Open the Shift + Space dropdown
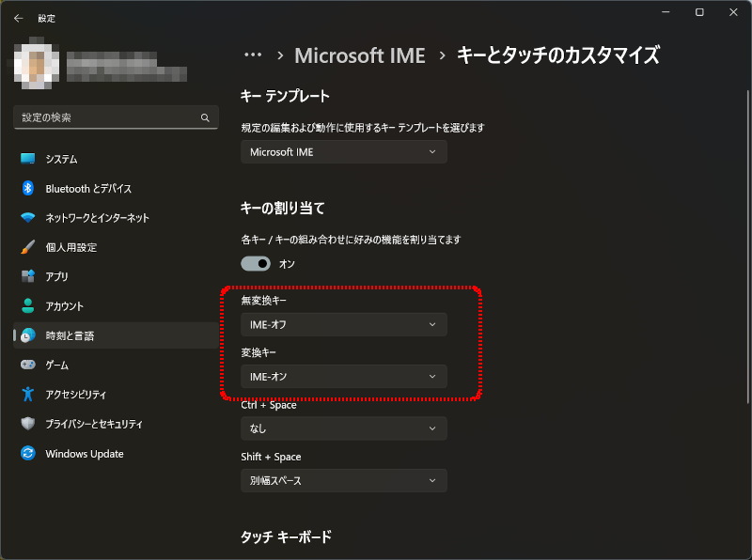This screenshot has width=752, height=560. 344,480
